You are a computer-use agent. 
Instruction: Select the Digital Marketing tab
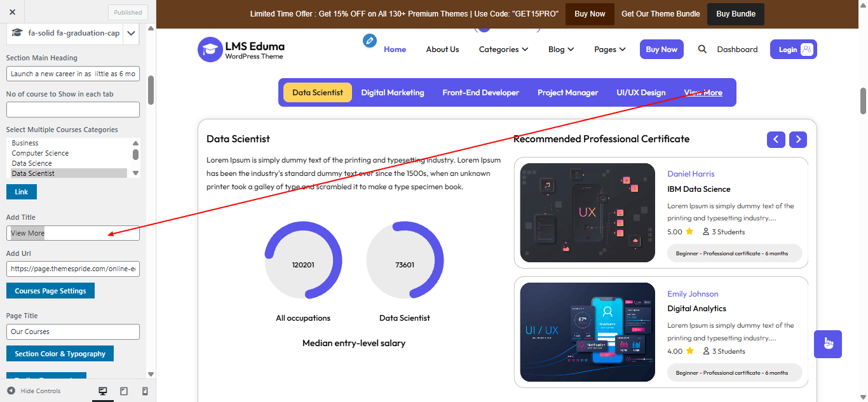coord(393,93)
